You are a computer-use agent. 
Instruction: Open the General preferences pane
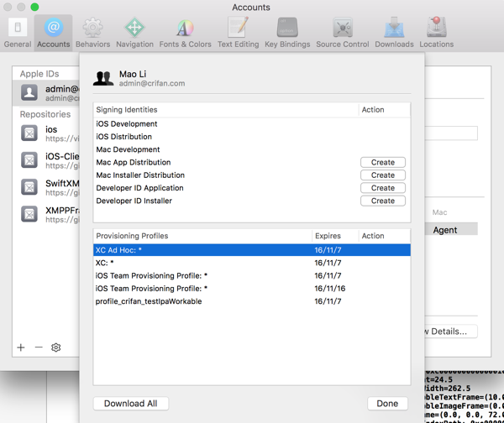pyautogui.click(x=18, y=33)
